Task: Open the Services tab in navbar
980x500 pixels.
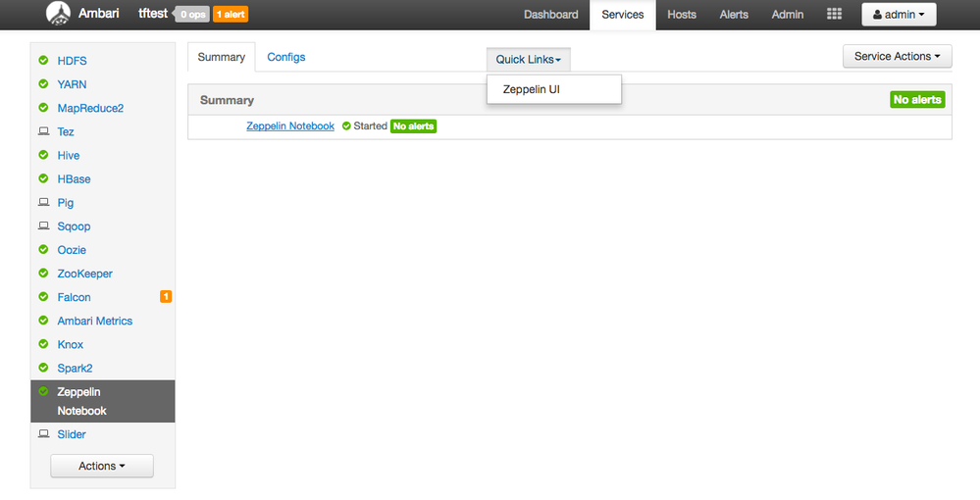Action: pos(623,15)
